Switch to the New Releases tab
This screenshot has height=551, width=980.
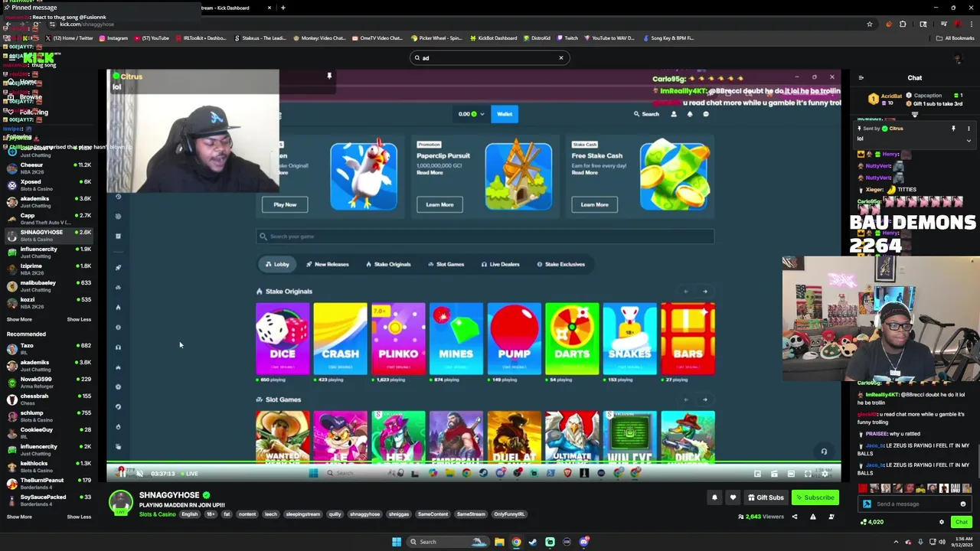[327, 264]
